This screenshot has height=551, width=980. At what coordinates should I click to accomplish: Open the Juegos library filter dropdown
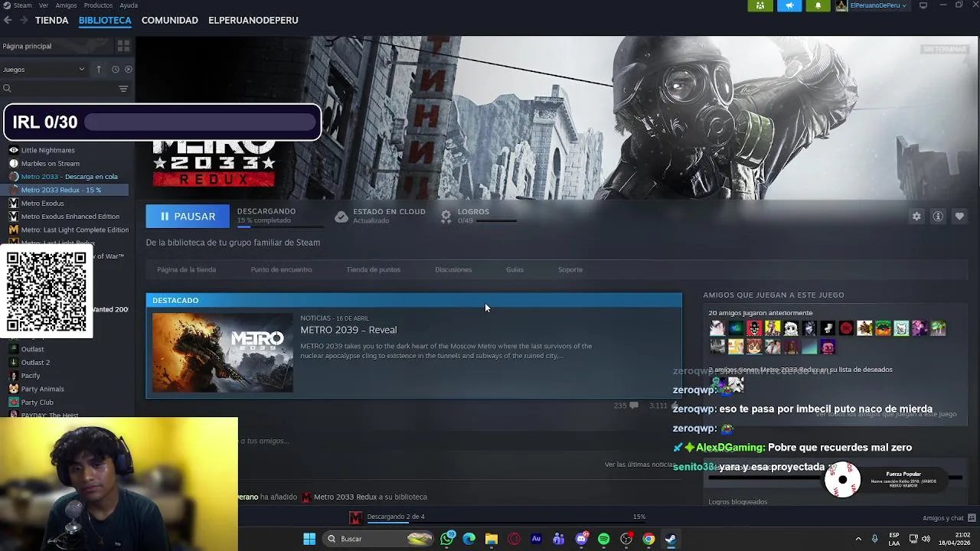coord(44,70)
